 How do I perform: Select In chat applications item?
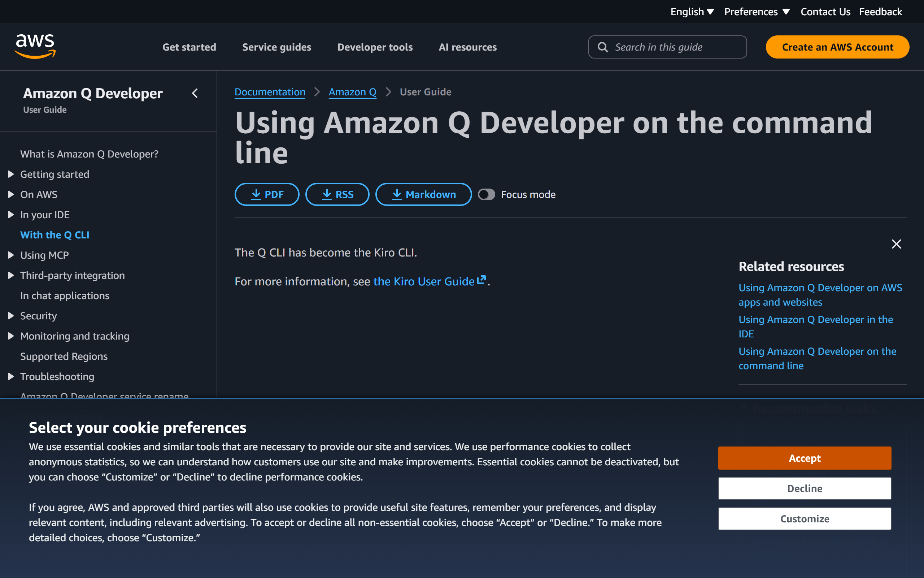click(x=65, y=296)
